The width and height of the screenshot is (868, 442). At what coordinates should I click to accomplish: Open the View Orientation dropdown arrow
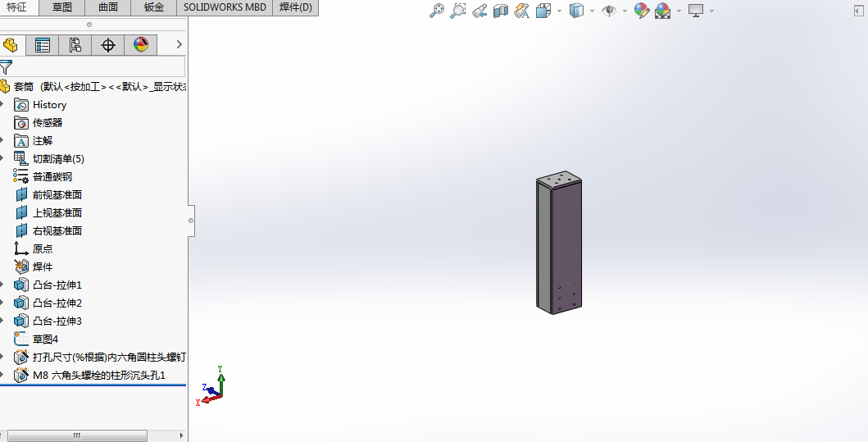pyautogui.click(x=559, y=11)
